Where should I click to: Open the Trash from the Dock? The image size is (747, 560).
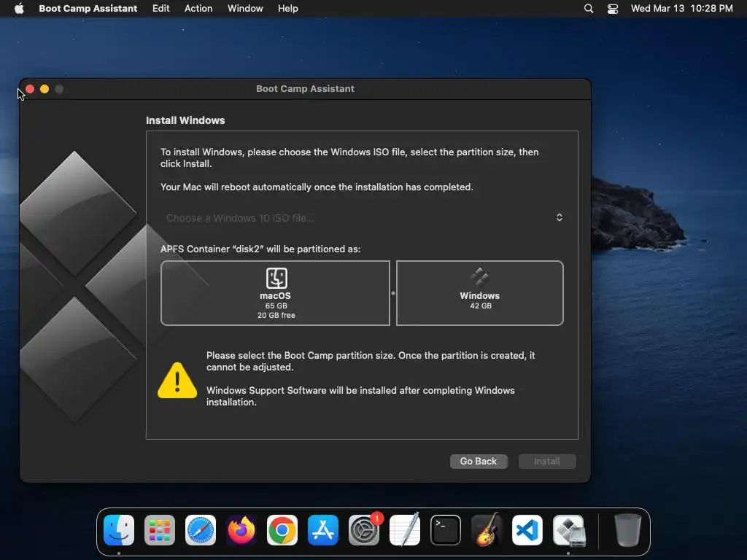(627, 530)
